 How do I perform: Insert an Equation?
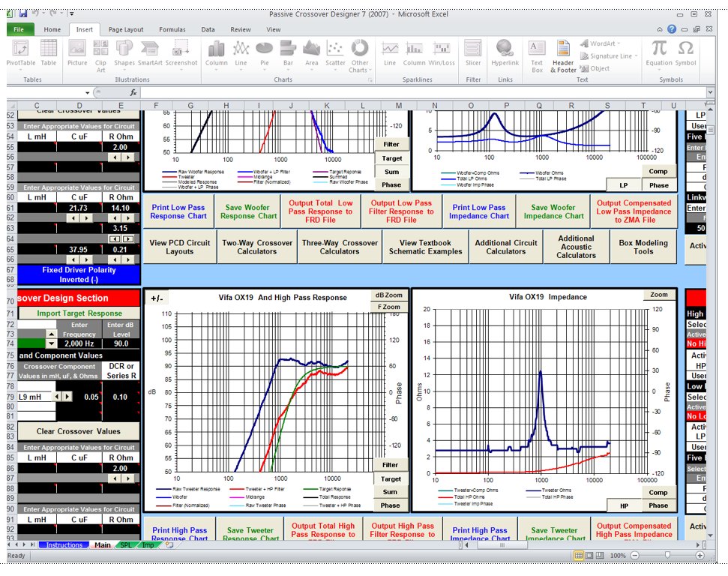(x=659, y=53)
